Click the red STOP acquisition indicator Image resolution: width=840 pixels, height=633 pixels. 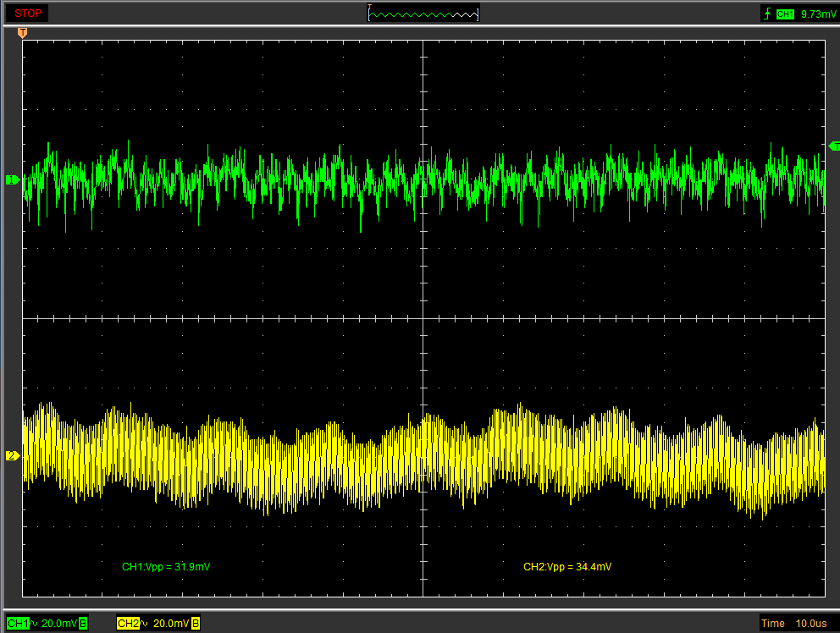pyautogui.click(x=28, y=14)
